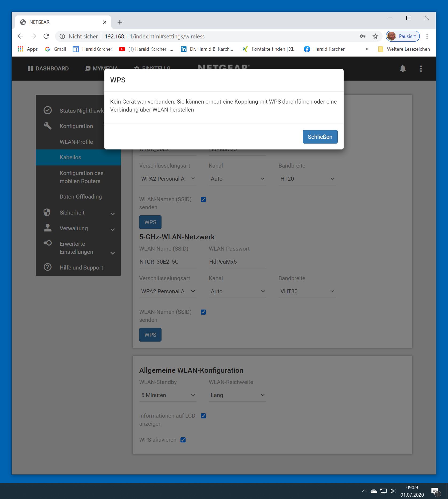Open the Hilfe und Support page

pyautogui.click(x=81, y=267)
